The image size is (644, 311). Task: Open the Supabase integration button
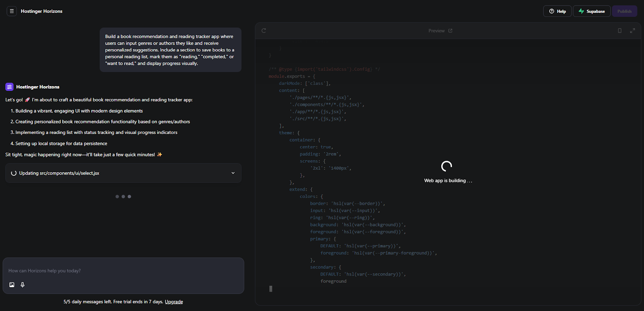pyautogui.click(x=592, y=11)
